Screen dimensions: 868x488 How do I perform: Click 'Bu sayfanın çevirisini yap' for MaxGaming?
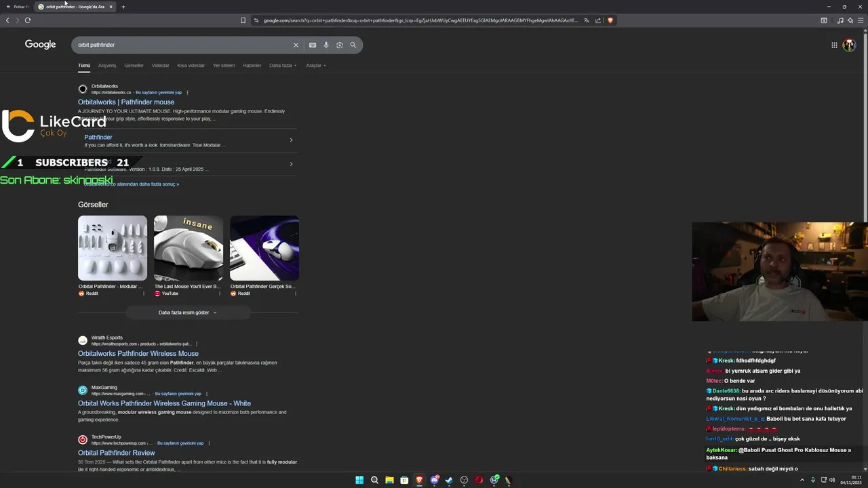point(178,394)
